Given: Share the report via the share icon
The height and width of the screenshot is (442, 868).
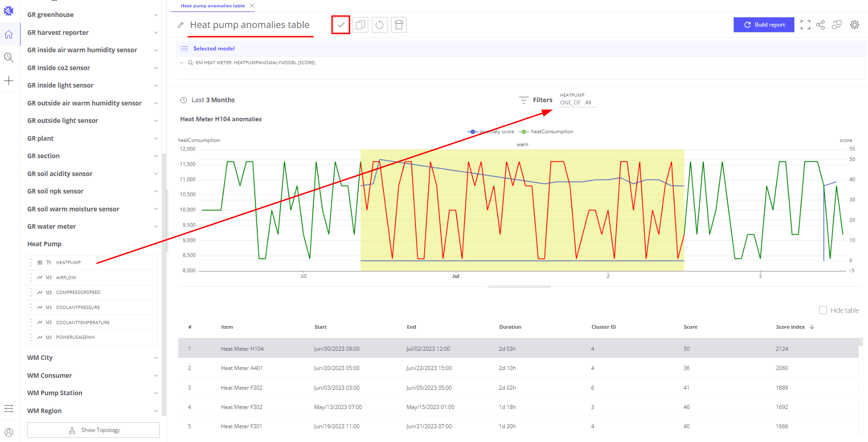Looking at the screenshot, I should pos(820,25).
